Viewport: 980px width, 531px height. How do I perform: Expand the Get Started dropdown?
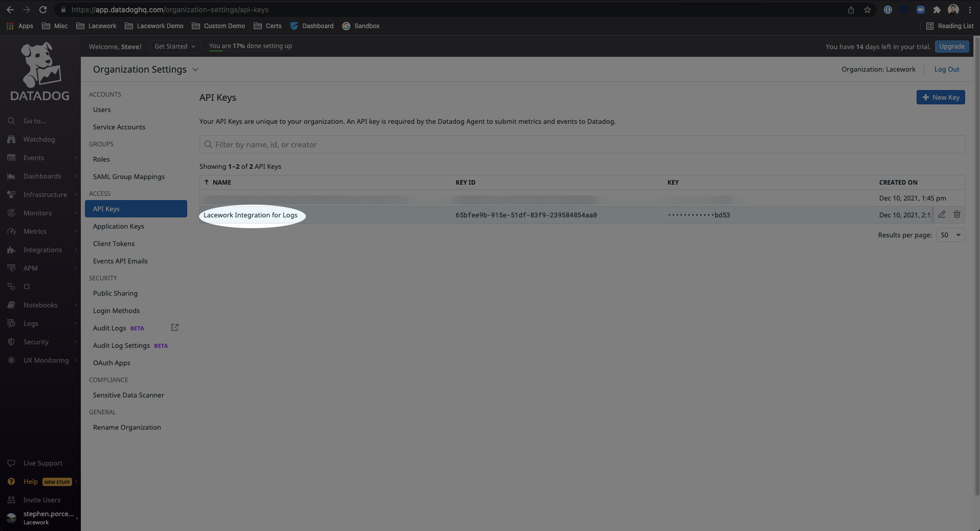175,46
